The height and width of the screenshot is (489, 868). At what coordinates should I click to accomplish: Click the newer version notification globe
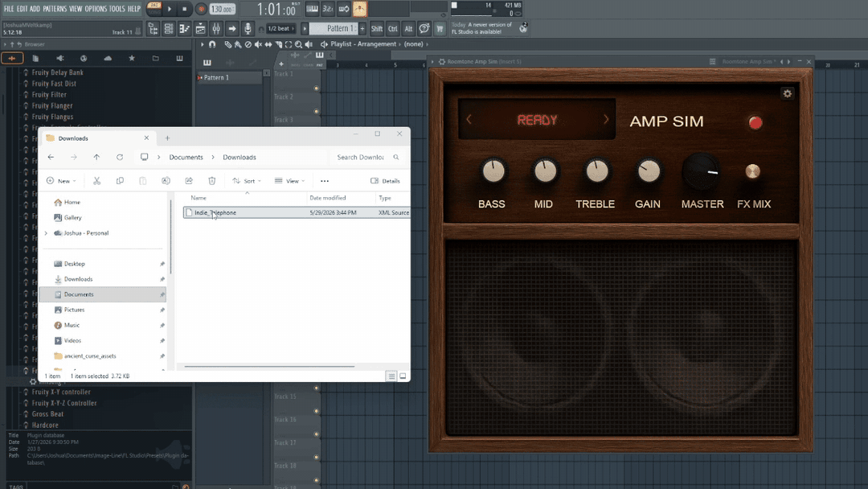(x=523, y=27)
